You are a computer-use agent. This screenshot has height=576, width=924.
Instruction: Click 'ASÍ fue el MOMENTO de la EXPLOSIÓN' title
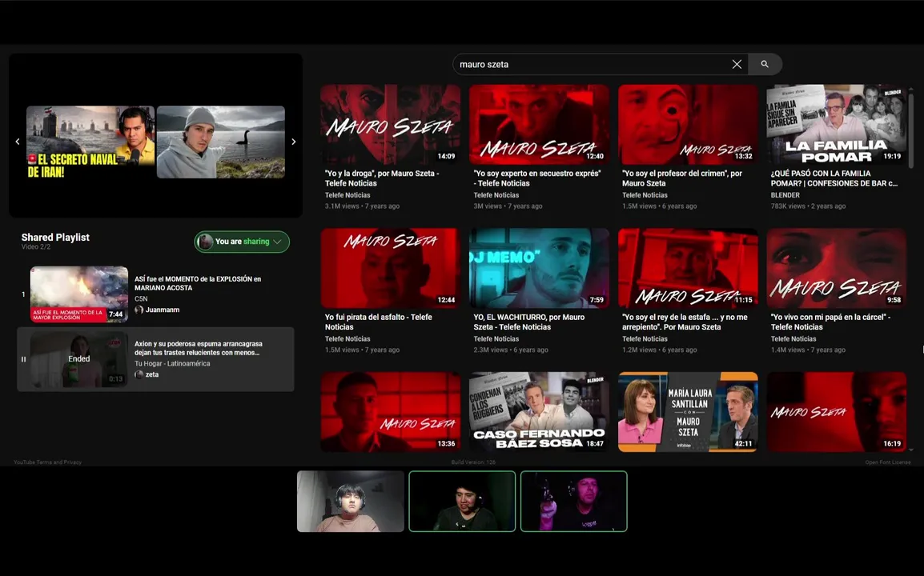tap(198, 283)
